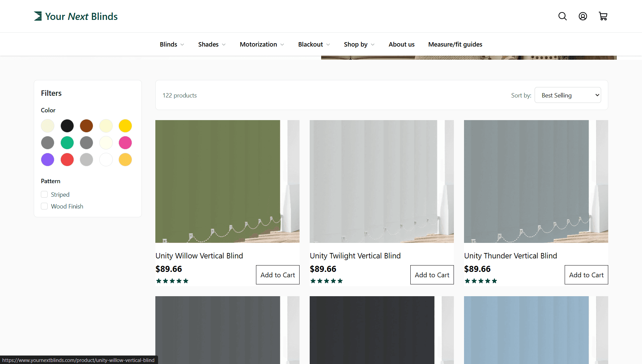This screenshot has width=642, height=364.
Task: Click the $89.66 price of Unity Willow
Action: [x=169, y=269]
